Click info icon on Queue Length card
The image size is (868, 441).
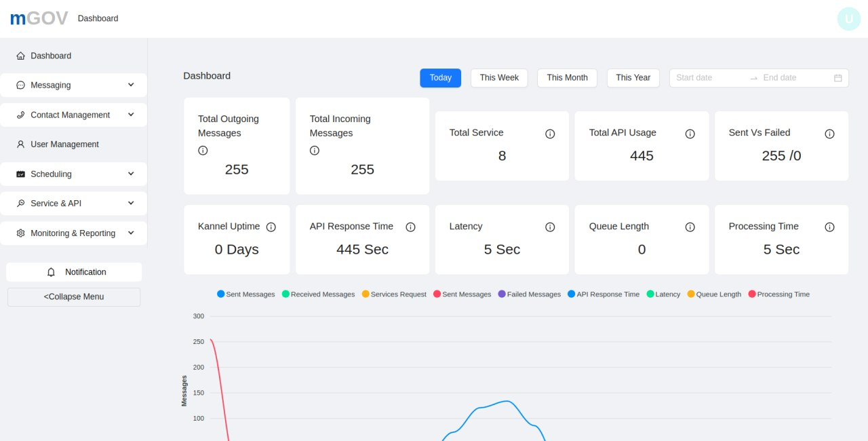690,227
